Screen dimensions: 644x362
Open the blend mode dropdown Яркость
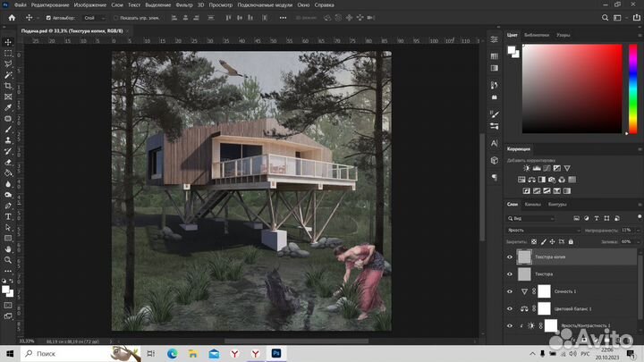click(544, 231)
